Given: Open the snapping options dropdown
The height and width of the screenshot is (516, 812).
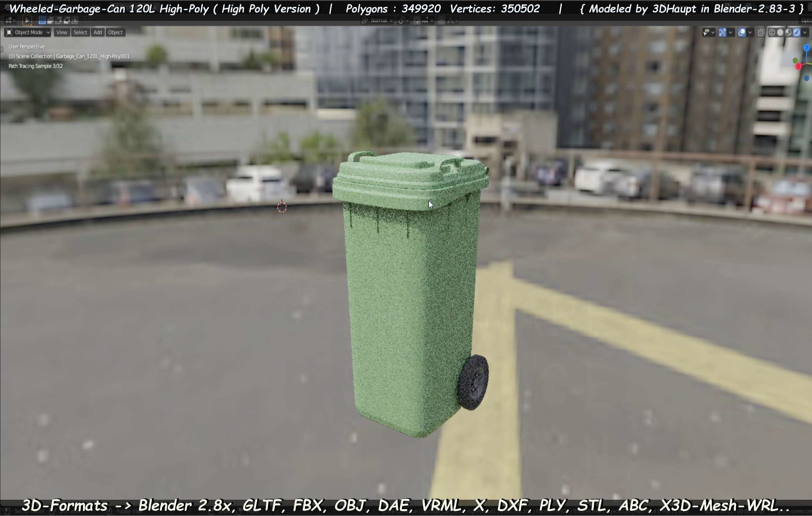Looking at the screenshot, I should (x=427, y=21).
